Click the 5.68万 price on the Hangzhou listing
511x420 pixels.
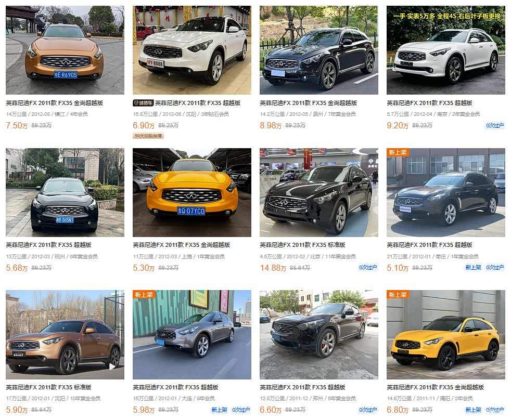click(x=17, y=268)
